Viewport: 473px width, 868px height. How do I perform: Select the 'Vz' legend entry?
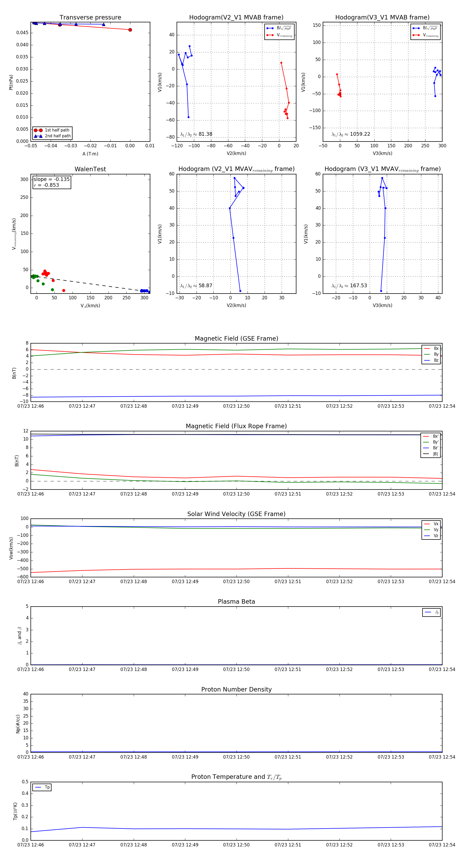click(431, 536)
